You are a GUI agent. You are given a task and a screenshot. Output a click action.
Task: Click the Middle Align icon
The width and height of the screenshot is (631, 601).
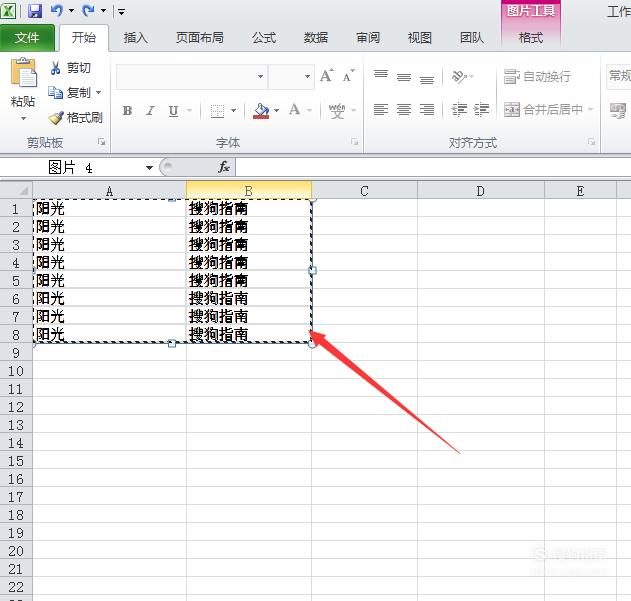pos(404,76)
